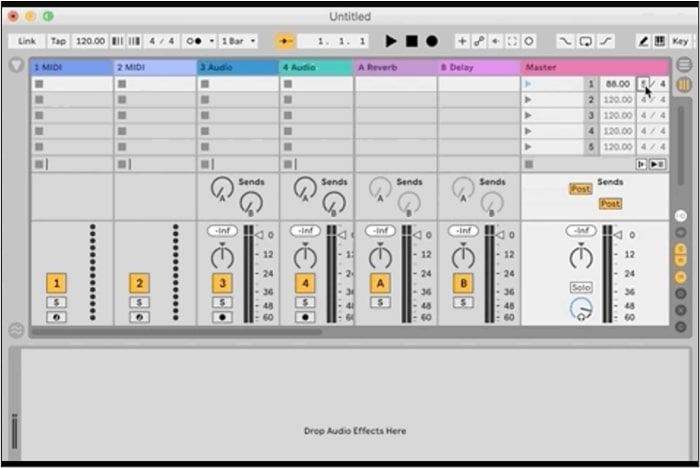Click the Record button in transport
Screen dimensions: 700x468
(x=432, y=41)
